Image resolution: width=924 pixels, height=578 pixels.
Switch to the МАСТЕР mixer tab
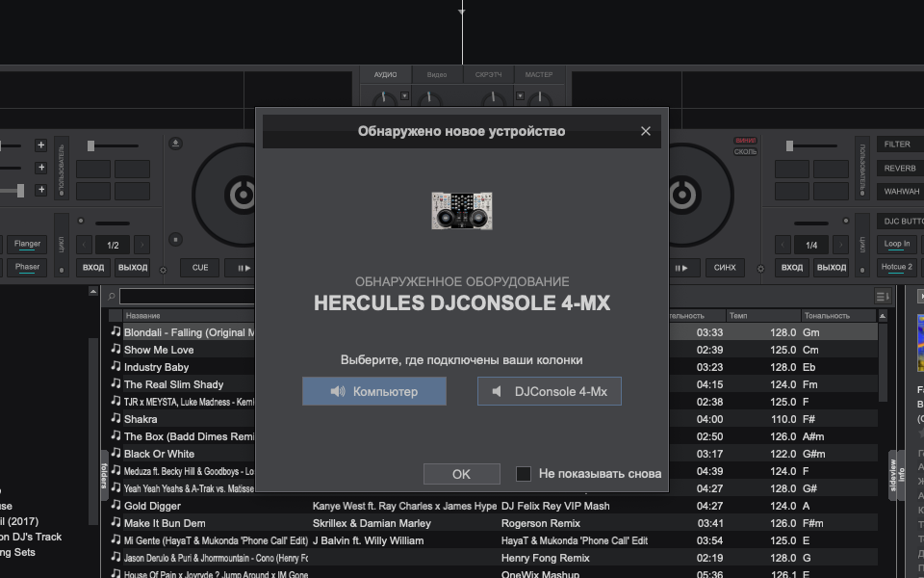(539, 75)
